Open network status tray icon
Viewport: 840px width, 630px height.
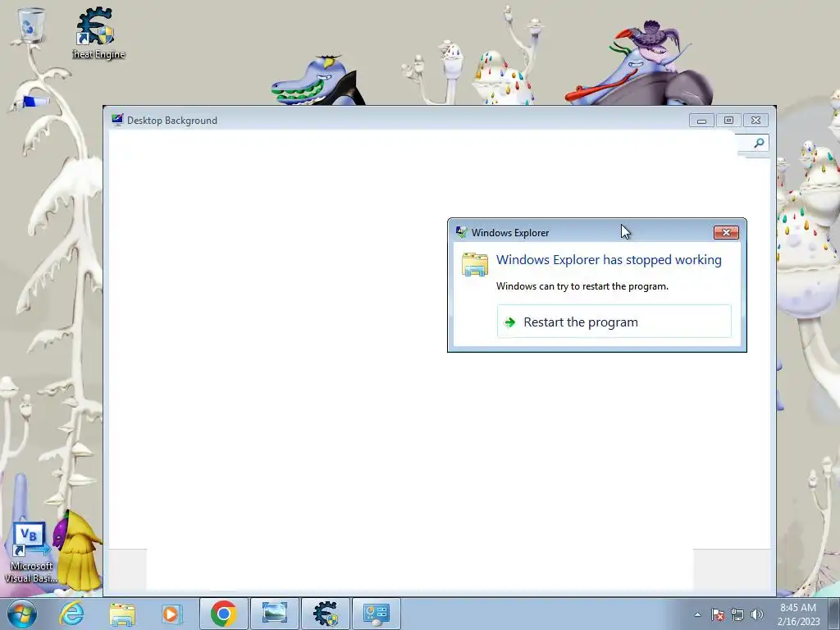coord(737,614)
